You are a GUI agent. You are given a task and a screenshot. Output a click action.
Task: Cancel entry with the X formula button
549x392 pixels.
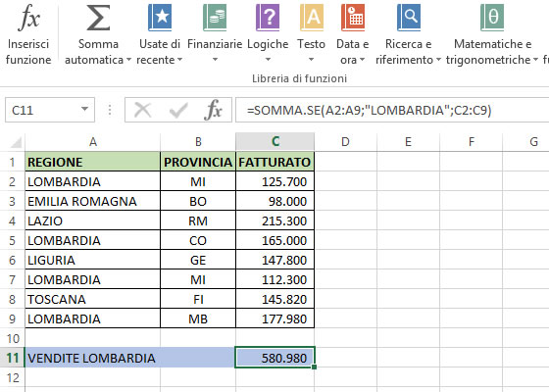[x=142, y=110]
